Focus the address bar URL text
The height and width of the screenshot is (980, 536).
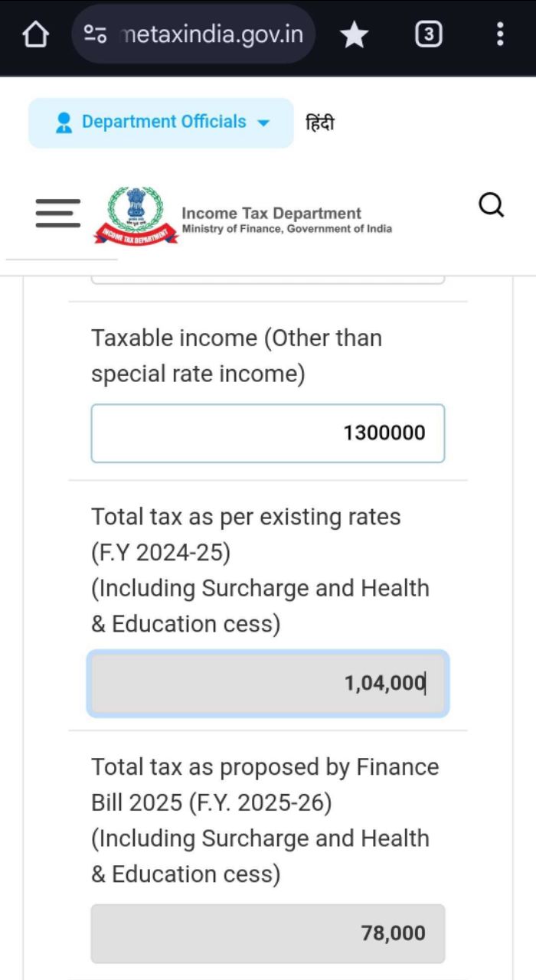(212, 34)
